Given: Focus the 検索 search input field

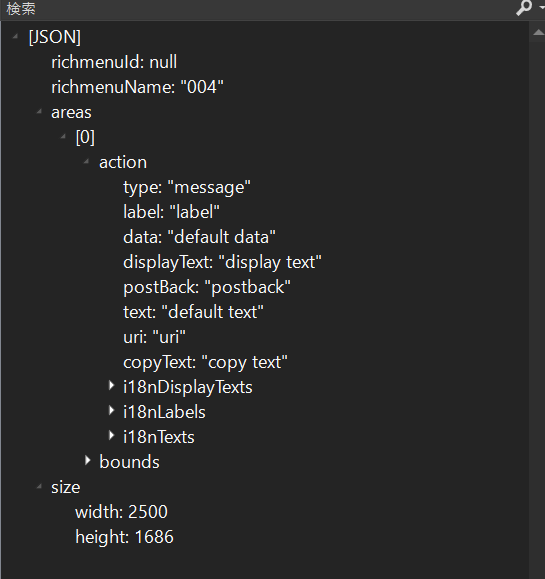Looking at the screenshot, I should [x=258, y=9].
